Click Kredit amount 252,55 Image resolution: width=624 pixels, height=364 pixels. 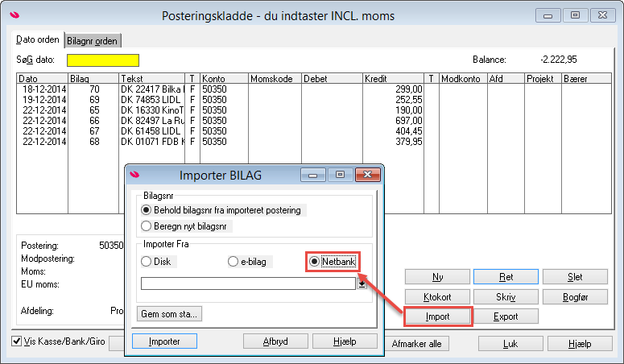(409, 100)
